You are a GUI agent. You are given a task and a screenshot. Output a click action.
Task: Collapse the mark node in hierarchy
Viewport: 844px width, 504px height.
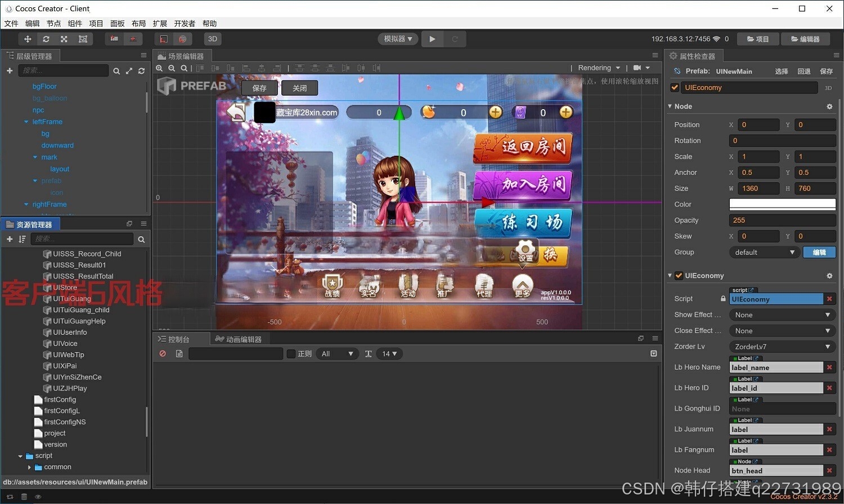pyautogui.click(x=35, y=157)
